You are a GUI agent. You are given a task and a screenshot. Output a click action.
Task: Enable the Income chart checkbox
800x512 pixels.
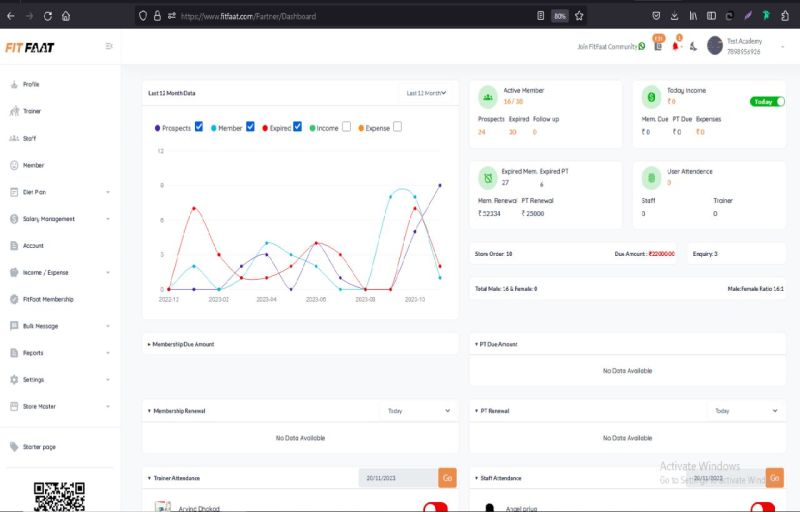tap(346, 127)
